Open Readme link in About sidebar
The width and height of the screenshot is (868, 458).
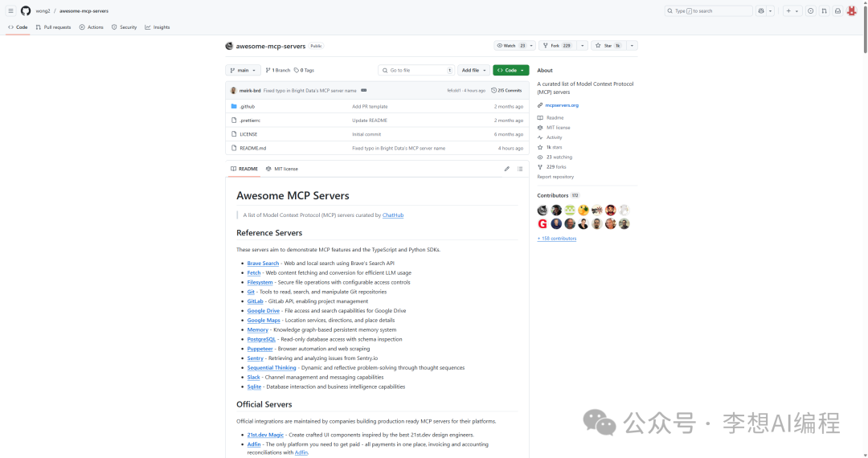(x=551, y=118)
